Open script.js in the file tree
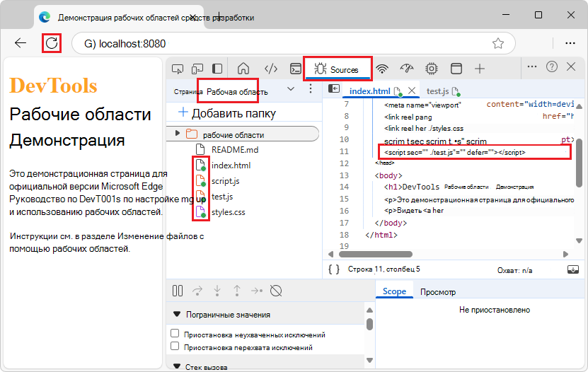 point(226,181)
